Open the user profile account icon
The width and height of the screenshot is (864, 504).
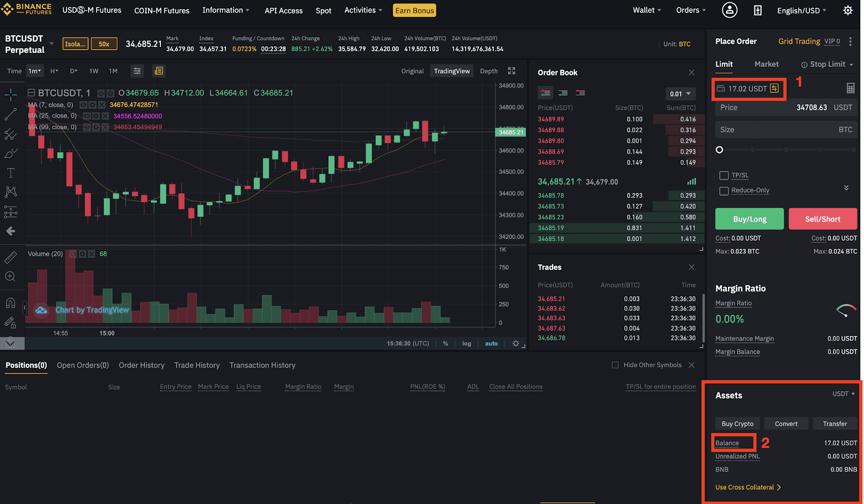730,10
